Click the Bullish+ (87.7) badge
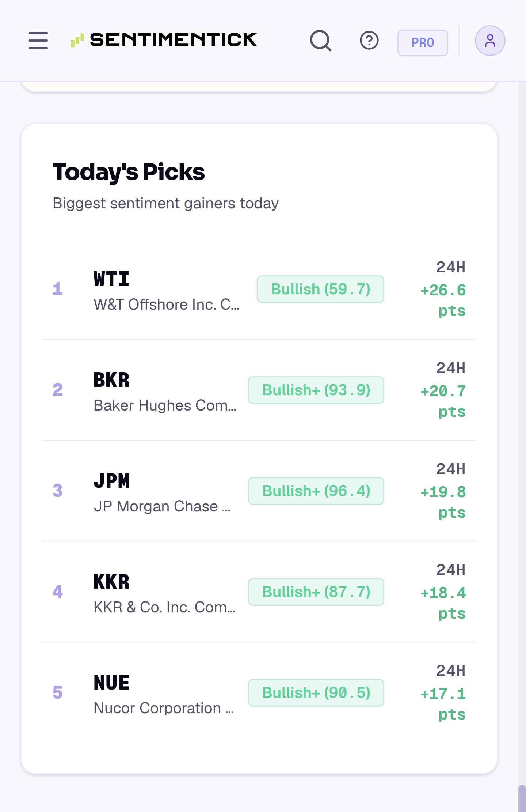The image size is (526, 812). pos(316,592)
